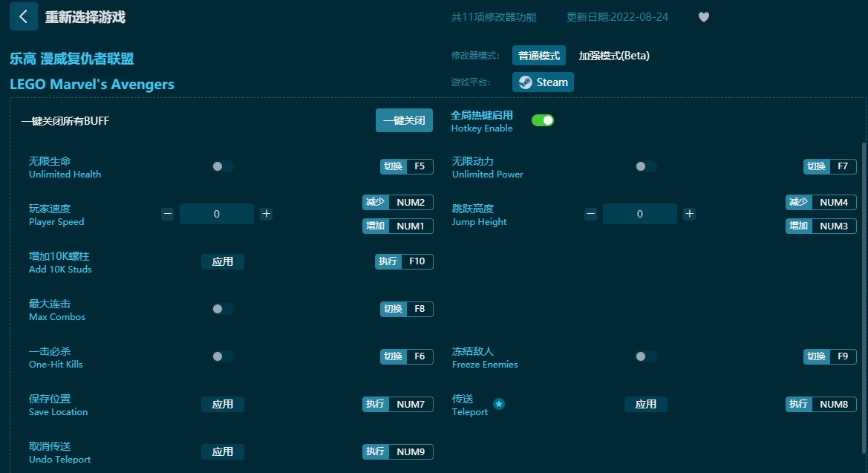868x473 pixels.
Task: Click F8 hotkey for Max Combos
Action: pos(406,309)
